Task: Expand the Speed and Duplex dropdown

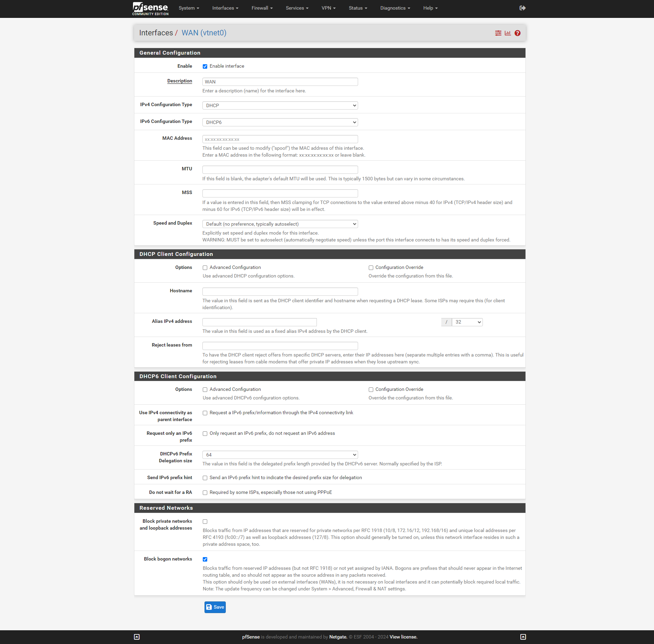Action: click(x=280, y=224)
